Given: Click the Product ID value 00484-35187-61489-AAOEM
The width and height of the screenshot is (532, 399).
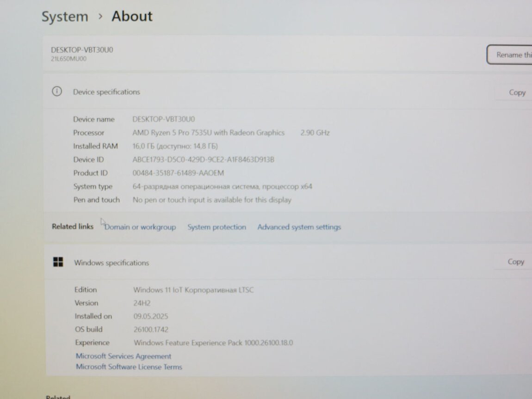Looking at the screenshot, I should click(178, 173).
